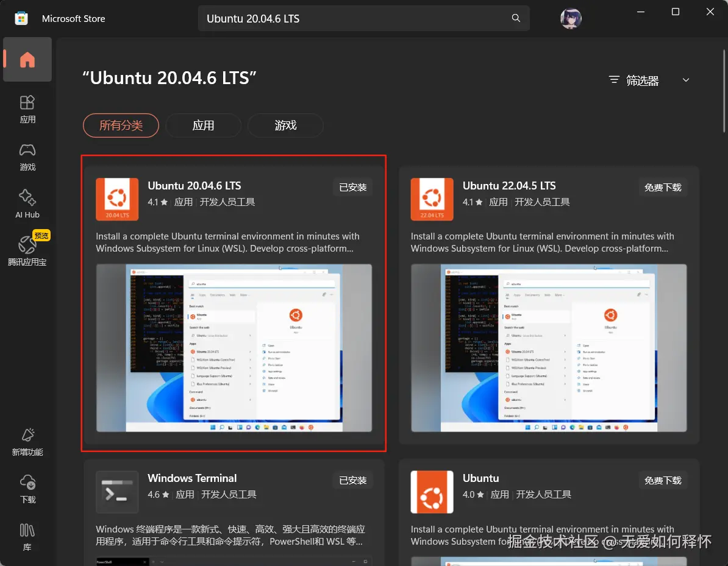The image size is (728, 566).
Task: Click the filter chevron arrow
Action: click(686, 80)
